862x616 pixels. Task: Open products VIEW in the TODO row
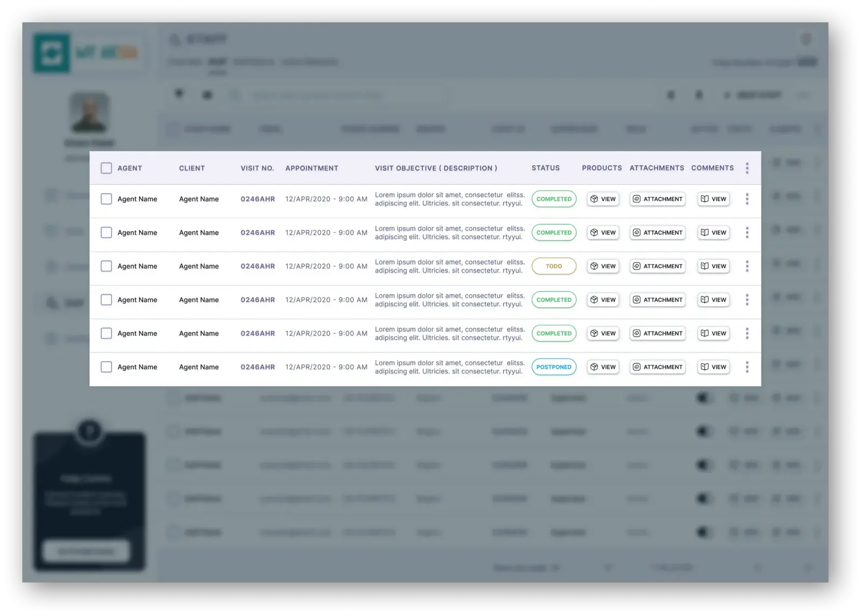point(603,266)
